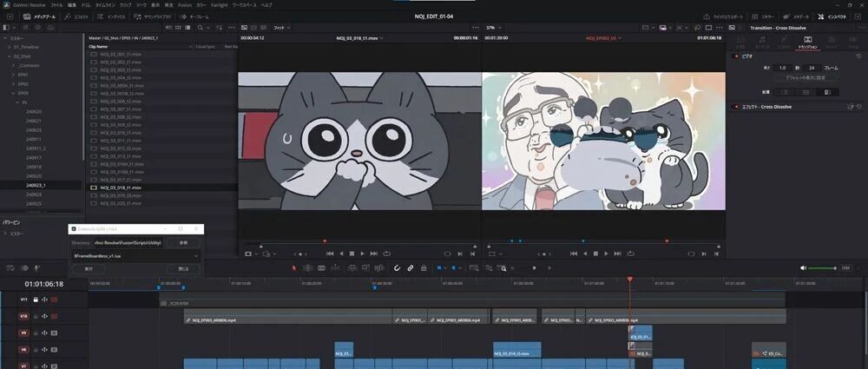Open script file dropdown in script dialog
868x369 pixels.
[x=135, y=256]
